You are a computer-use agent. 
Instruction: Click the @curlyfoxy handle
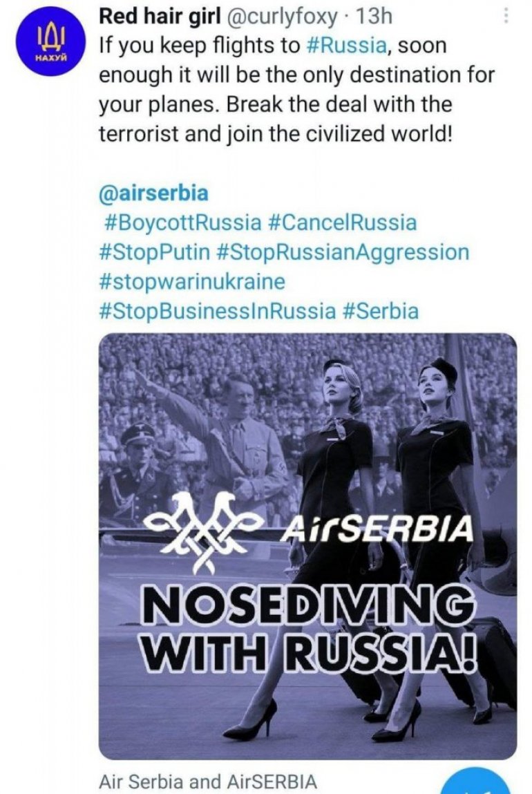(283, 15)
